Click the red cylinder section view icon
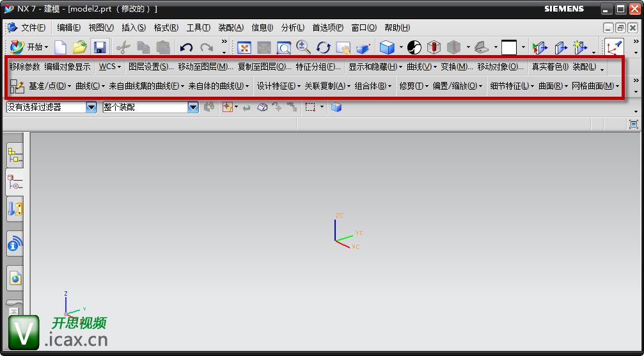This screenshot has width=644, height=356. [x=434, y=47]
